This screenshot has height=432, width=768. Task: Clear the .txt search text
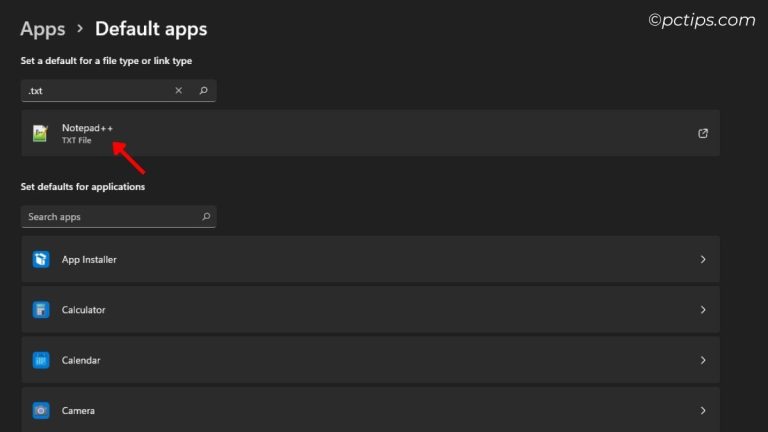179,91
